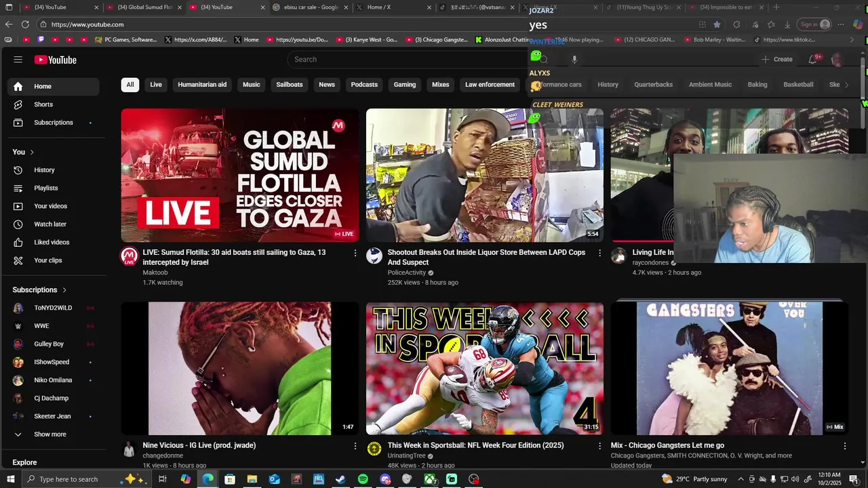Select the Live filter chip
The width and height of the screenshot is (868, 488).
[x=156, y=85]
